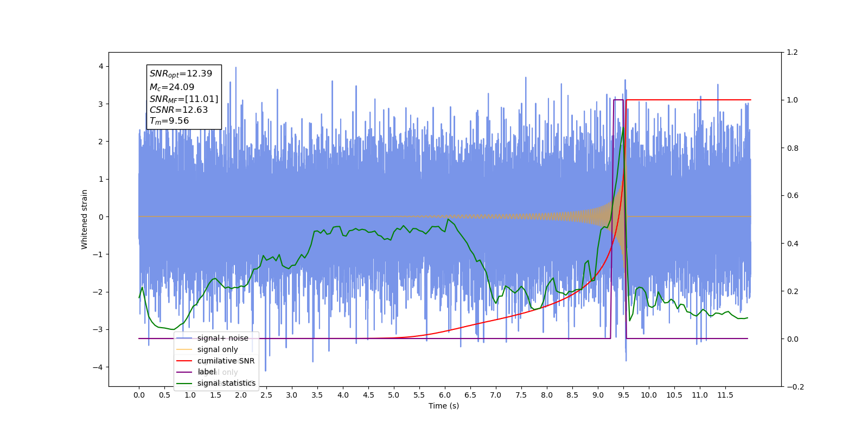Image resolution: width=868 pixels, height=434 pixels.
Task: Click the 'signal+ noise' legend label
Action: click(222, 338)
